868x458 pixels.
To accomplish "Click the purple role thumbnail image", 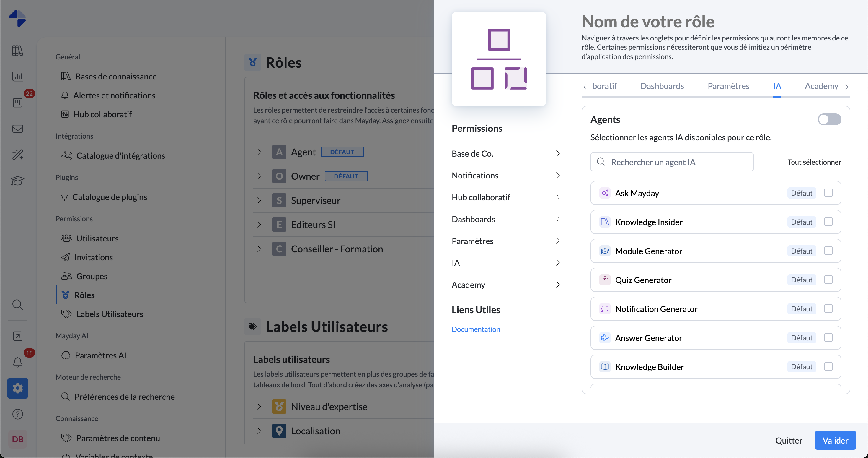I will pyautogui.click(x=498, y=59).
